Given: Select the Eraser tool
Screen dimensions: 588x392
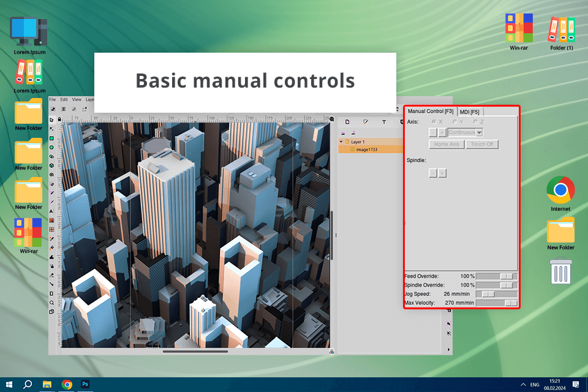Looking at the screenshot, I should click(51, 275).
